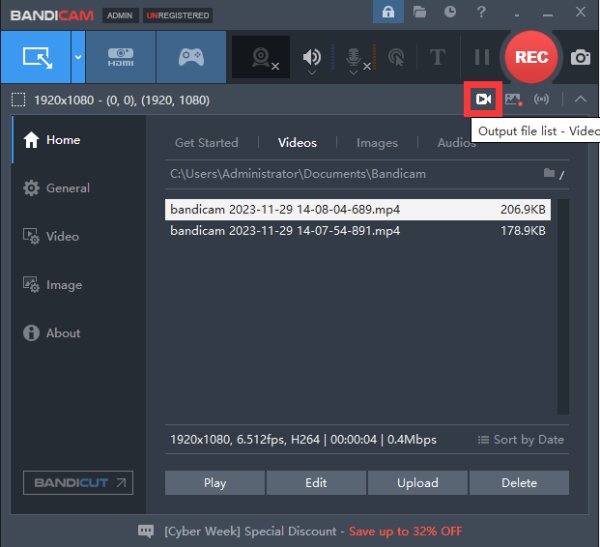Screen dimensions: 600x547
Task: Click the file list vertical scrollbar
Action: point(563,307)
